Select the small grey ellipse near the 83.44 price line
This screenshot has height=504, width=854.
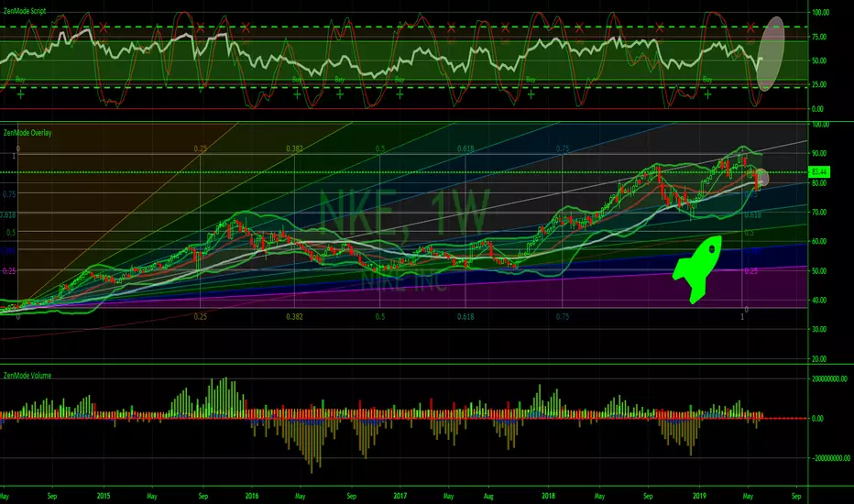tap(761, 178)
